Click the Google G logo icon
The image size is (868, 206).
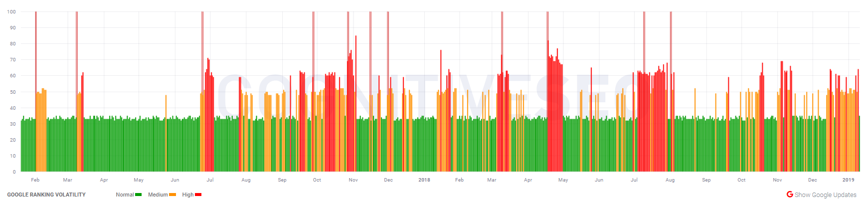click(x=790, y=194)
